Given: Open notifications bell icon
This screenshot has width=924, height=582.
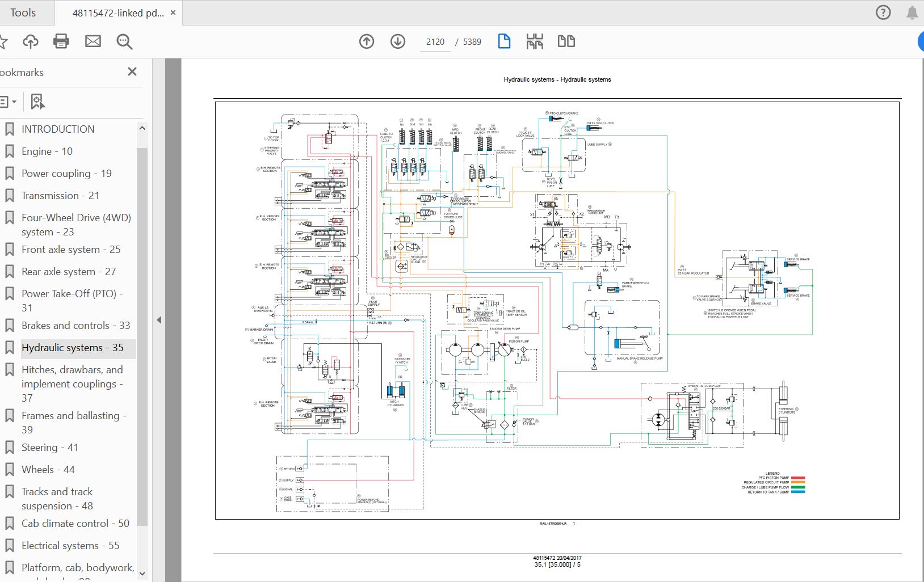Looking at the screenshot, I should tap(912, 12).
